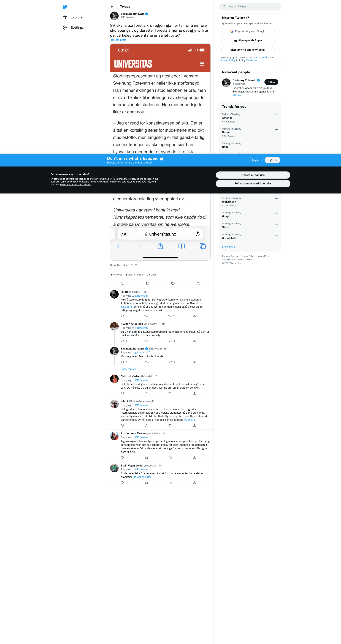
Task: Click Log in on the blue banner
Action: coord(255,160)
